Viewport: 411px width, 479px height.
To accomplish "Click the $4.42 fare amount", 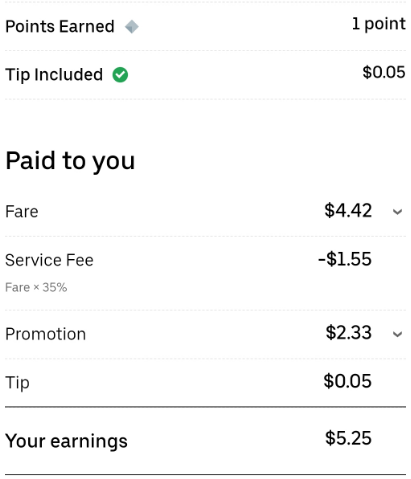I will pyautogui.click(x=348, y=211).
